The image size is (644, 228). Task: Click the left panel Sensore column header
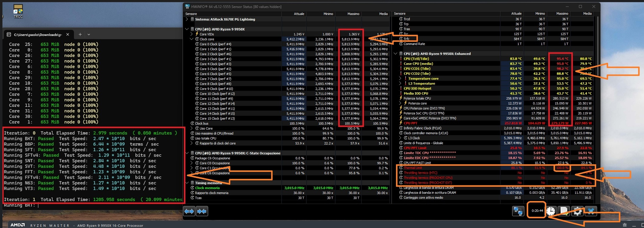pos(233,14)
